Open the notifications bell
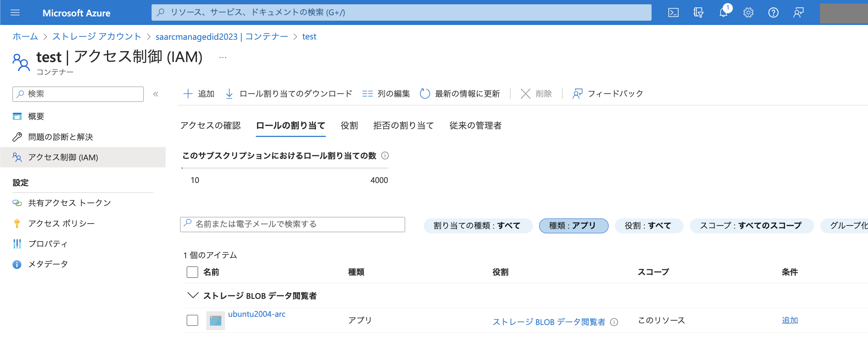868x341 pixels. click(723, 13)
